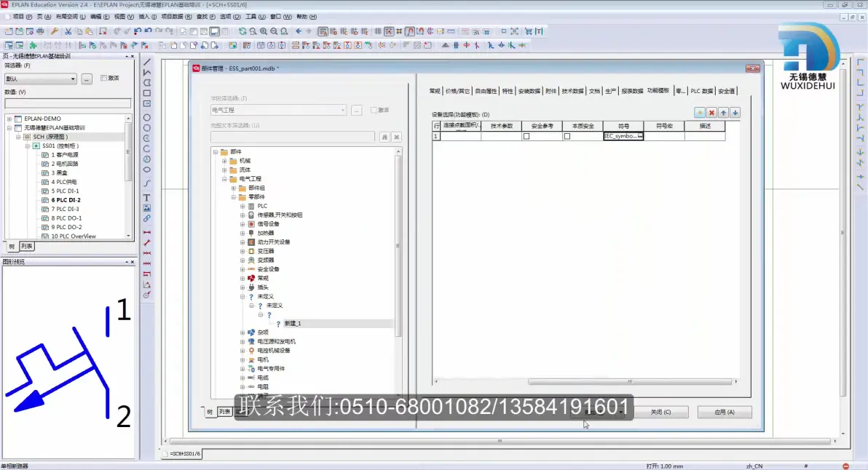Click the Print icon in the main toolbar

pos(40,31)
